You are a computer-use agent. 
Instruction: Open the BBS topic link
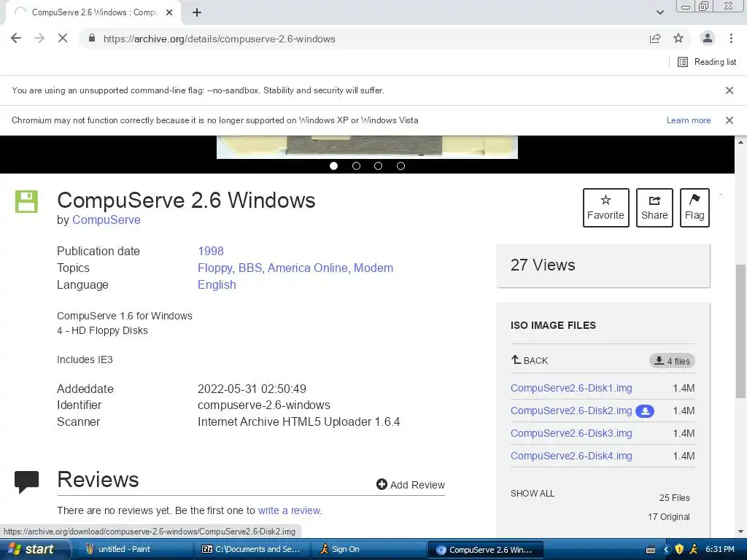[x=250, y=268]
